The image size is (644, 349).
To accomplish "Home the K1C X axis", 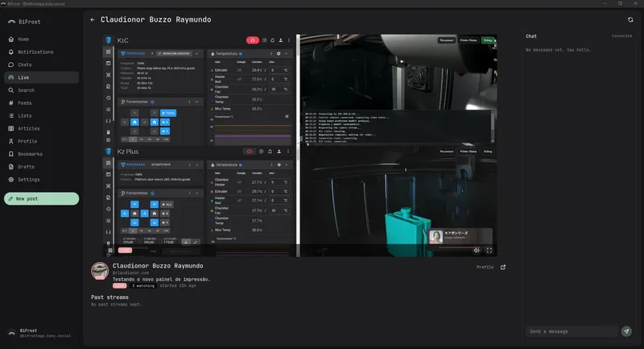I will point(165,122).
